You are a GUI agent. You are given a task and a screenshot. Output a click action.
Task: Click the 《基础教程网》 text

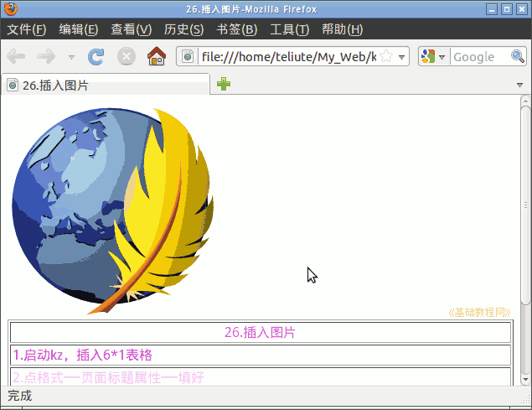point(479,312)
